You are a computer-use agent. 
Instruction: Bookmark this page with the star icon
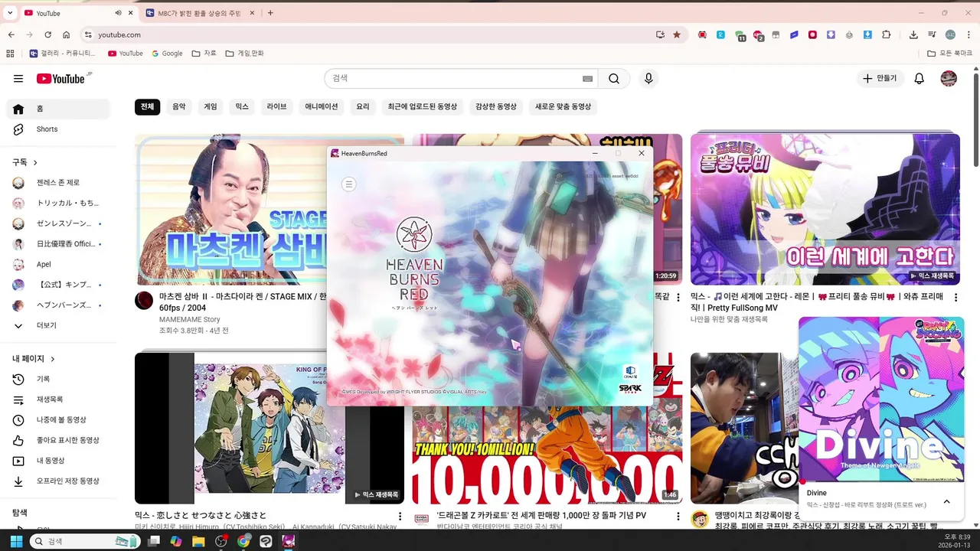676,34
